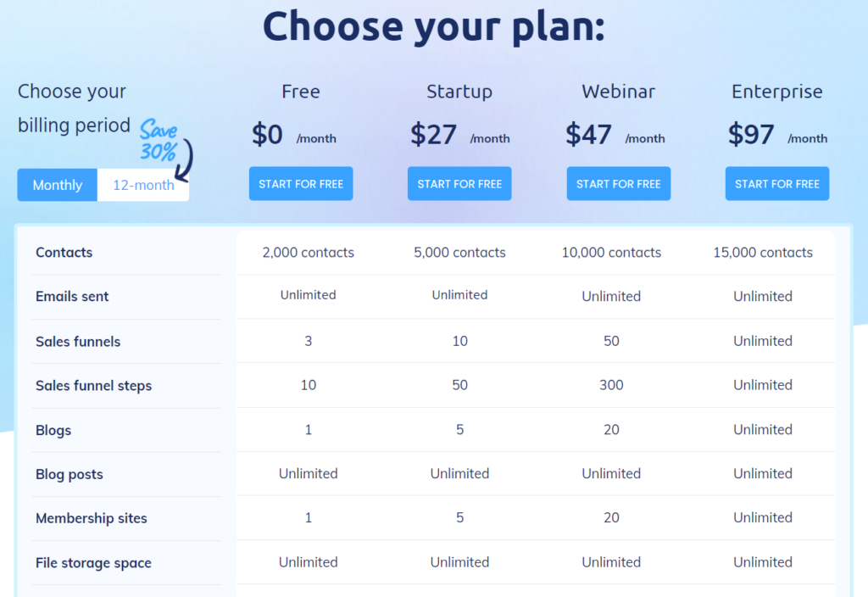Select the Free plan column header
The height and width of the screenshot is (597, 868).
[x=300, y=92]
